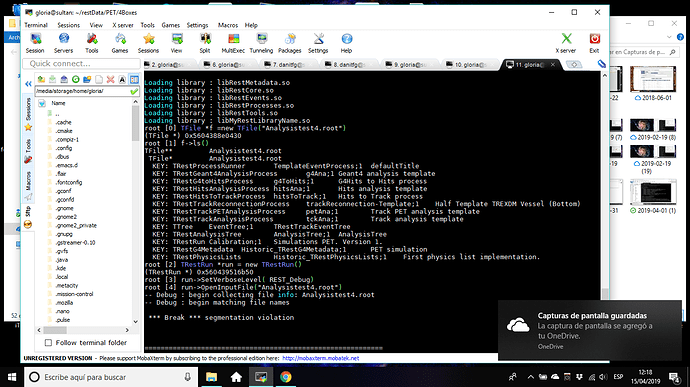Screen dimensions: 690x387
Task: Open the .config folder in file list
Action: pyautogui.click(x=64, y=148)
